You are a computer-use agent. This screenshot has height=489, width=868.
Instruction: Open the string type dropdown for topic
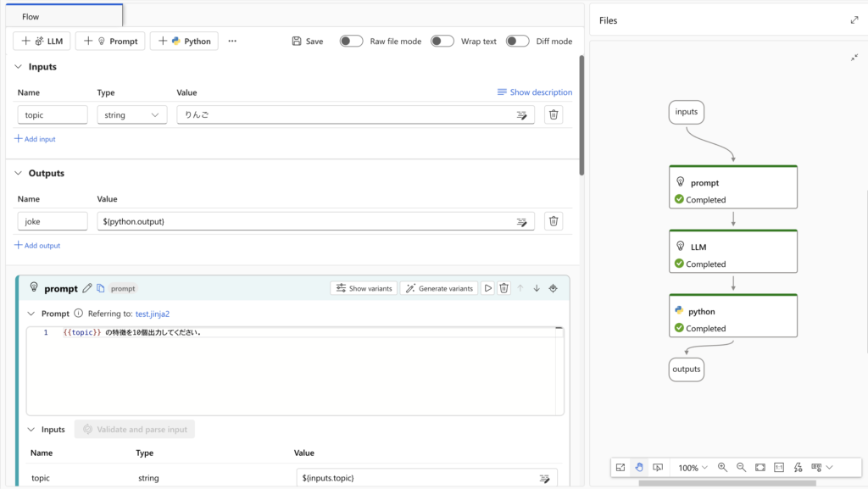pyautogui.click(x=131, y=115)
